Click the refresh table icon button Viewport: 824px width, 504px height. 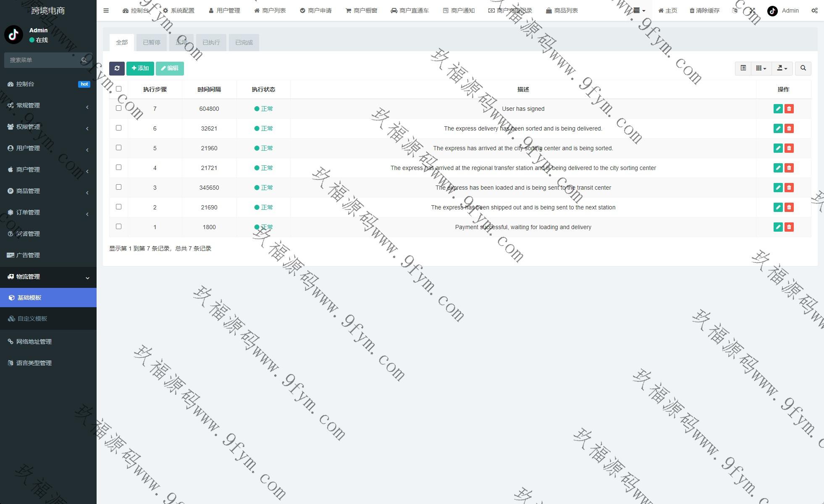(117, 68)
